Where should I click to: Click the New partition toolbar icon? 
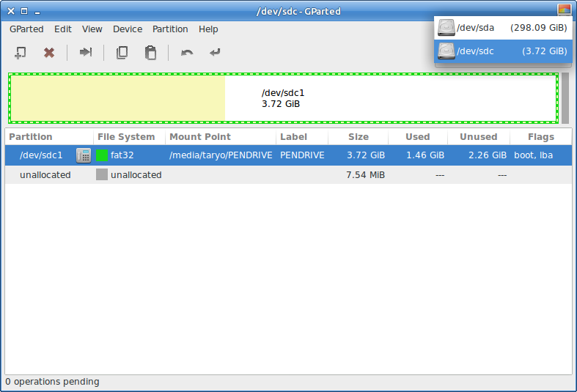(21, 52)
